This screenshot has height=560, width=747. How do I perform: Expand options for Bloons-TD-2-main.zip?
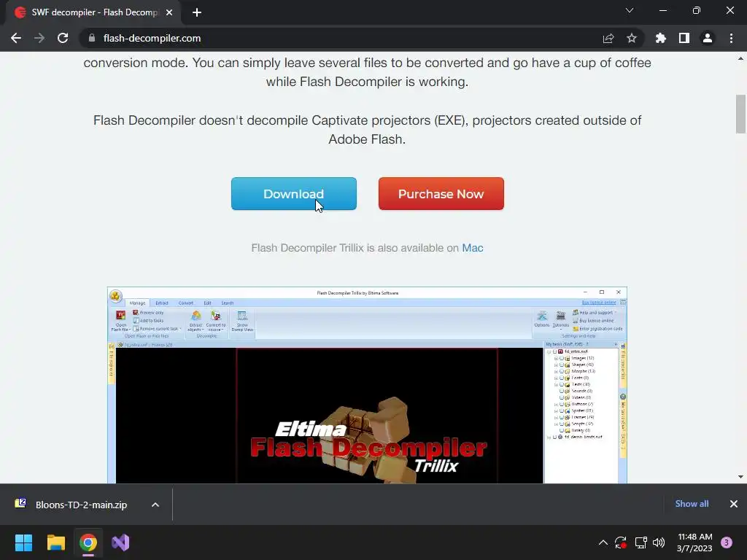coord(155,505)
